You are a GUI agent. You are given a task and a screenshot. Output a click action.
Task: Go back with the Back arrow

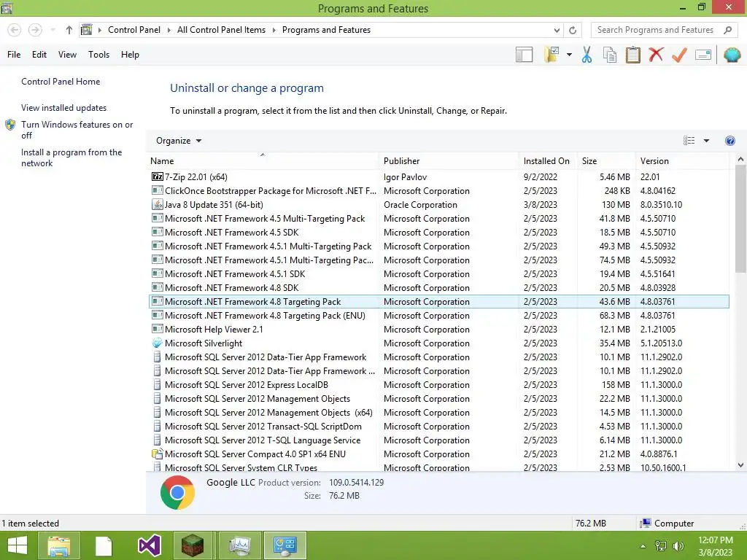click(x=15, y=30)
